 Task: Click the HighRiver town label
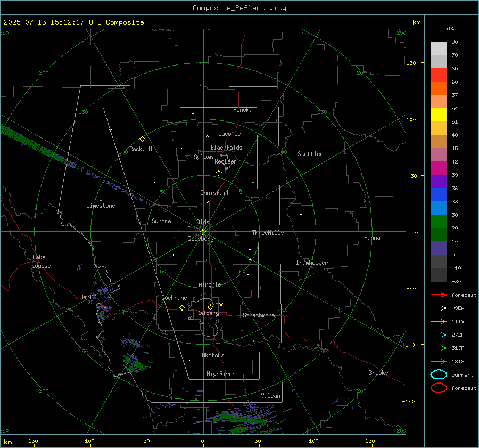221,374
